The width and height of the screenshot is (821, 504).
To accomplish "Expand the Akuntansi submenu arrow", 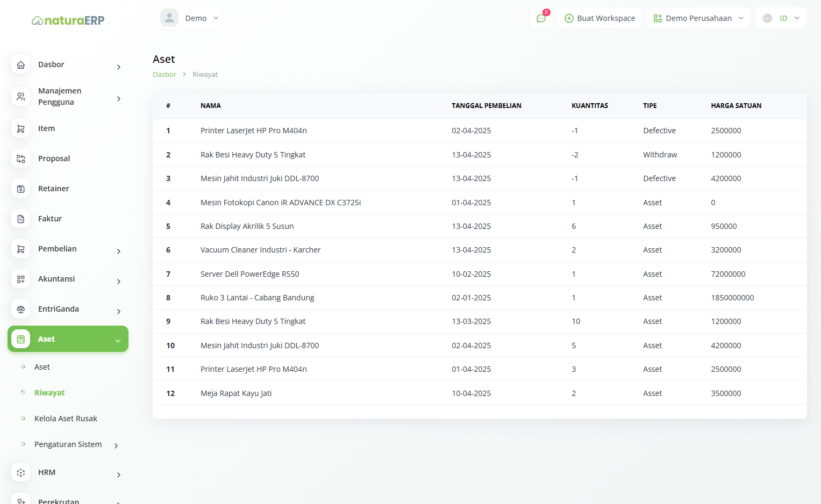I will point(119,282).
